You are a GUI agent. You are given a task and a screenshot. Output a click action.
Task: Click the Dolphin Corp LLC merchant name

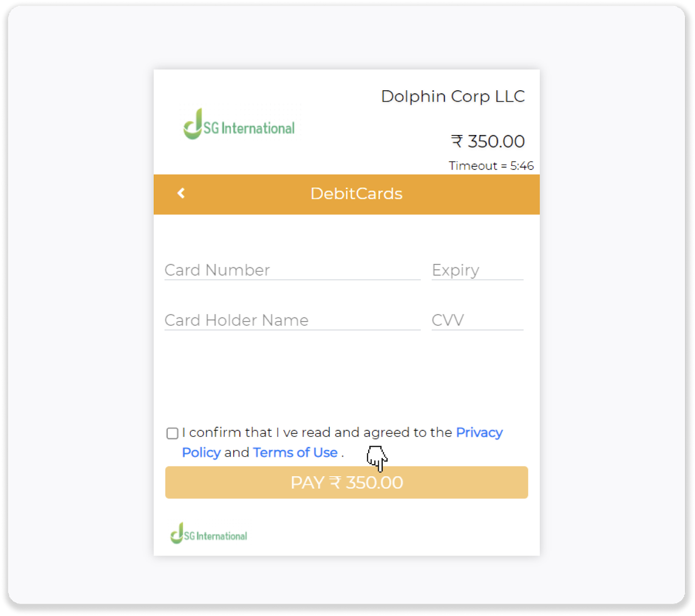453,96
